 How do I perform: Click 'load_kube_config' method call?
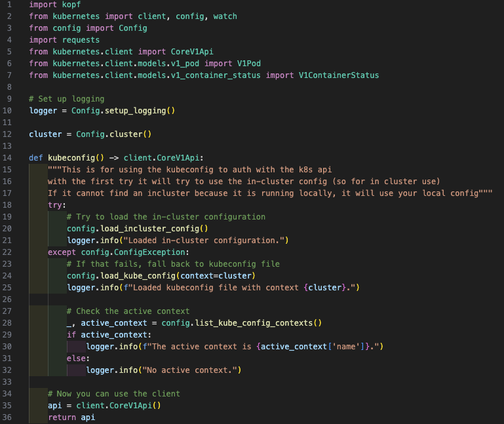[138, 276]
